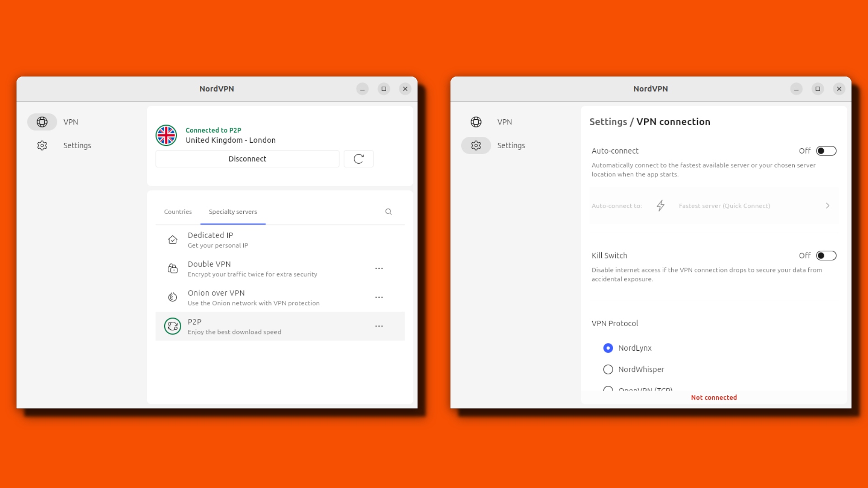Click Settings gear icon in left window
Screen dimensions: 868x488
(x=42, y=145)
